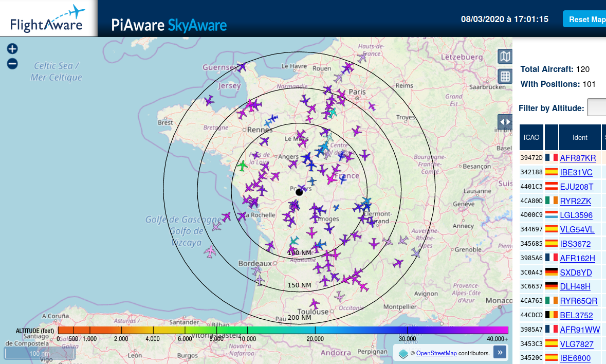Screen dimensions: 606x364
Task: Click the Austria flag in EJU208T row
Action: [552, 186]
